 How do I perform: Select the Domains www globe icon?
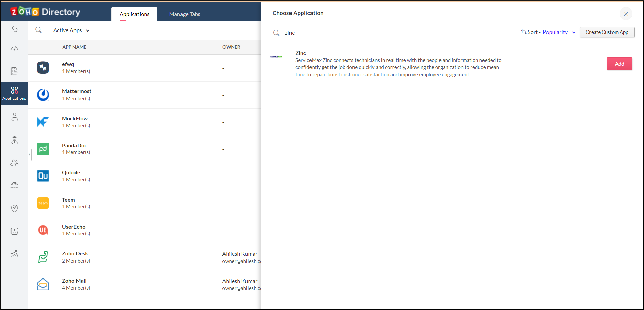[x=14, y=185]
